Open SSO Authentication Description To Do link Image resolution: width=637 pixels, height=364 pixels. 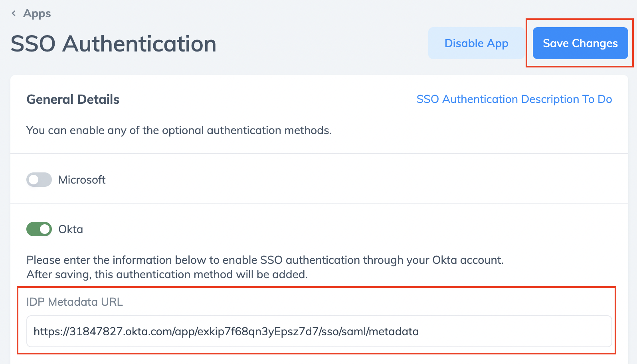click(514, 99)
